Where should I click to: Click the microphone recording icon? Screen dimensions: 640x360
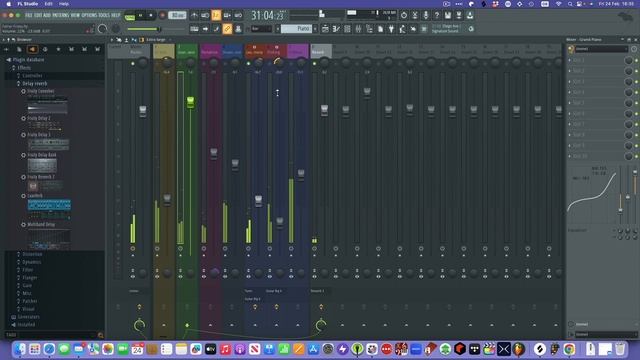pyautogui.click(x=426, y=16)
